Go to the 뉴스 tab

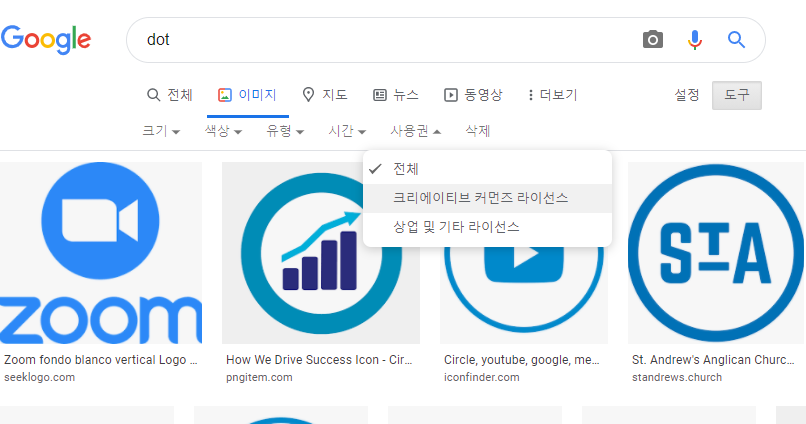coord(396,95)
